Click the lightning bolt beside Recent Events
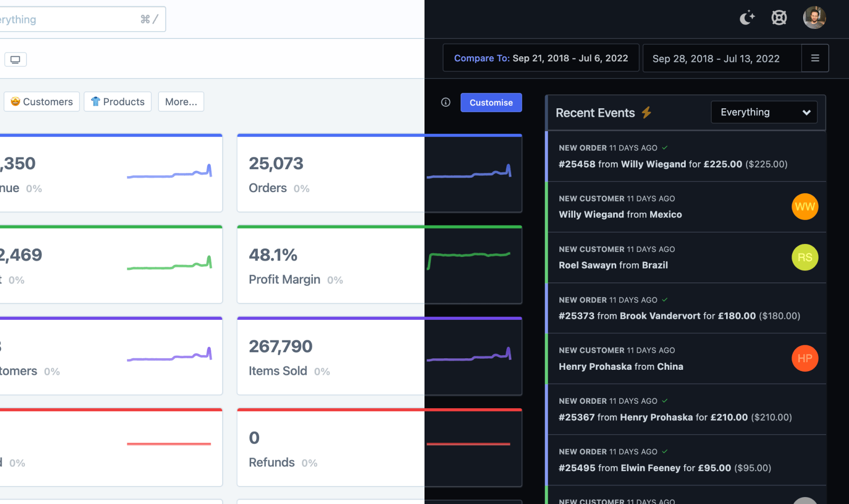Image resolution: width=849 pixels, height=504 pixels. pos(646,113)
